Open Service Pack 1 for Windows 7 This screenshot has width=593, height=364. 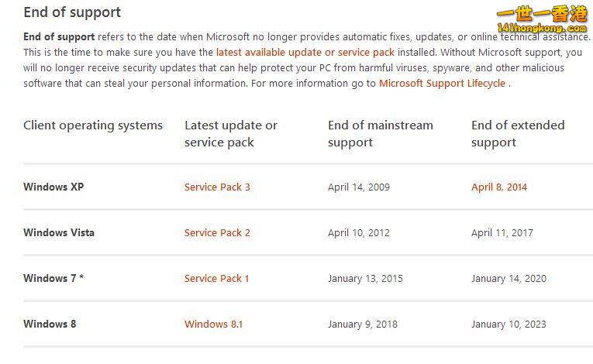(x=216, y=279)
